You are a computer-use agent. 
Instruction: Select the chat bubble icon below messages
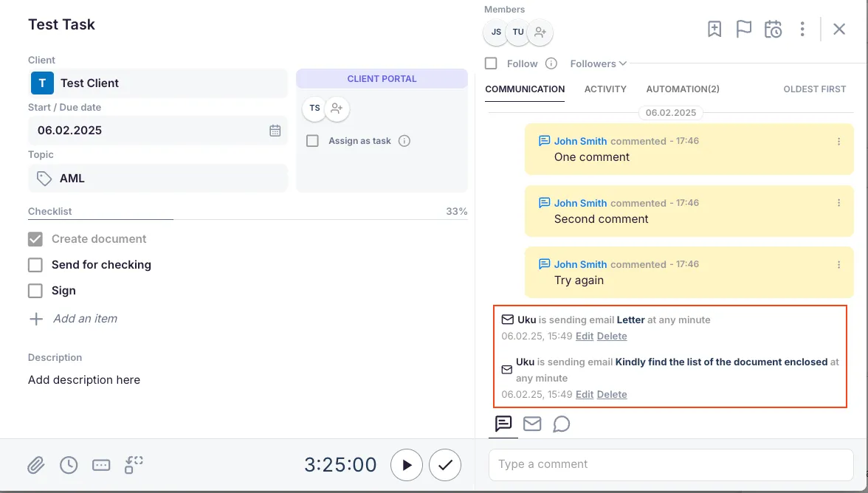(562, 424)
